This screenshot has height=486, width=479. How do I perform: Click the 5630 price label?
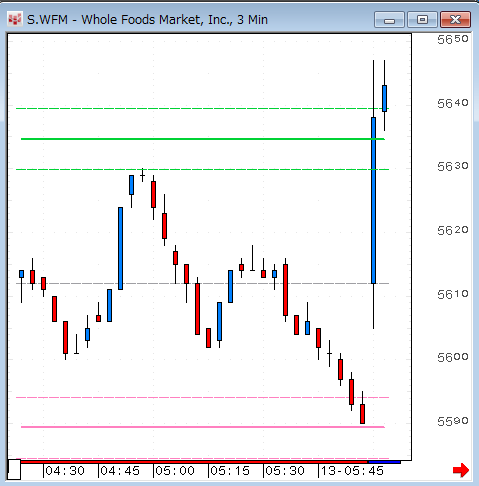453,166
